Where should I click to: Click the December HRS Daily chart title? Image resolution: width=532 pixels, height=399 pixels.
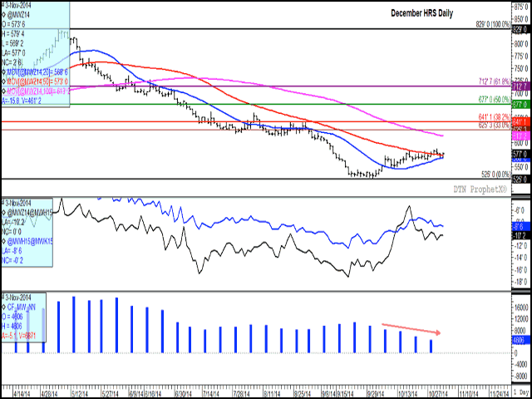421,13
